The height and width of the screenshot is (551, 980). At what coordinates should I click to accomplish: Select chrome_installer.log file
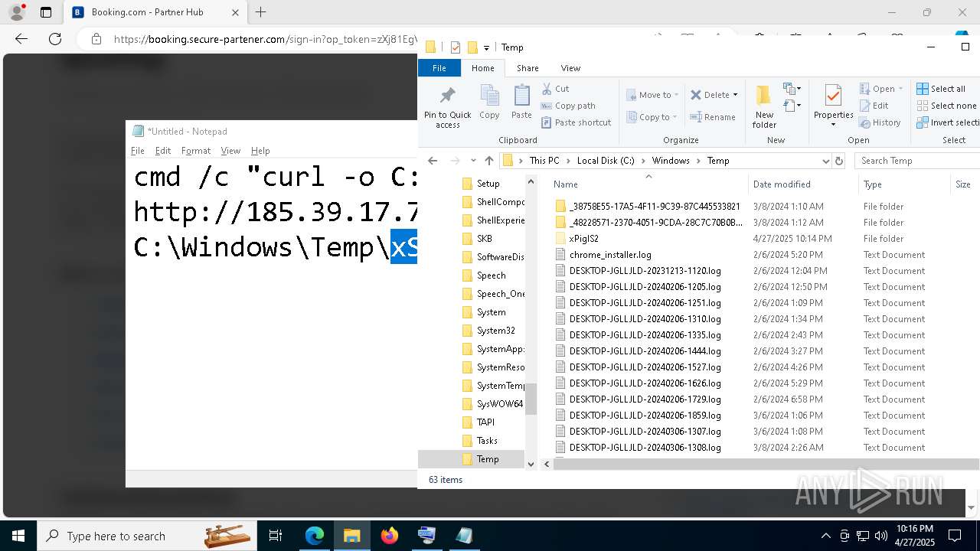click(610, 255)
